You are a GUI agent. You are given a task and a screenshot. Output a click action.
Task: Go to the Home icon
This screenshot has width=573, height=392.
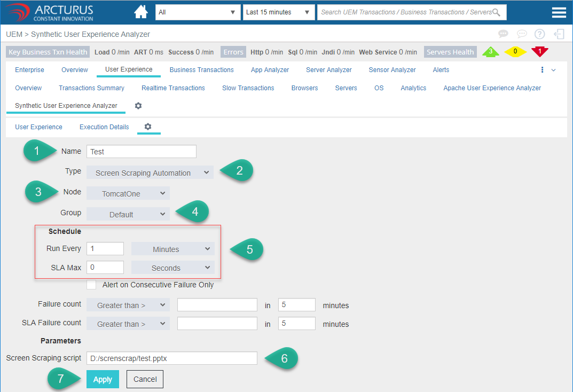click(141, 12)
